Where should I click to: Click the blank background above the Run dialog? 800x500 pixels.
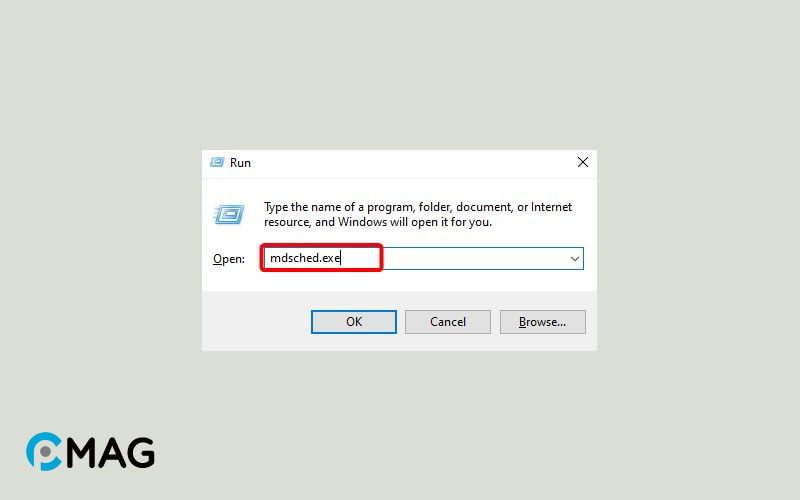(399, 77)
